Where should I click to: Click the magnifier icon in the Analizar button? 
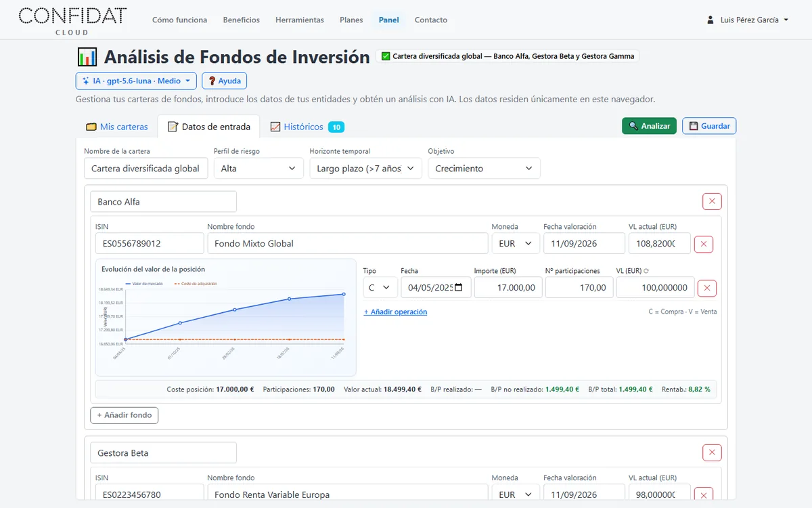[x=633, y=126]
